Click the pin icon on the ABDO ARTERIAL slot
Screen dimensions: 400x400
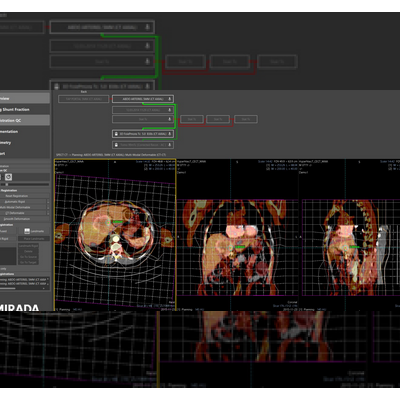tap(169, 99)
